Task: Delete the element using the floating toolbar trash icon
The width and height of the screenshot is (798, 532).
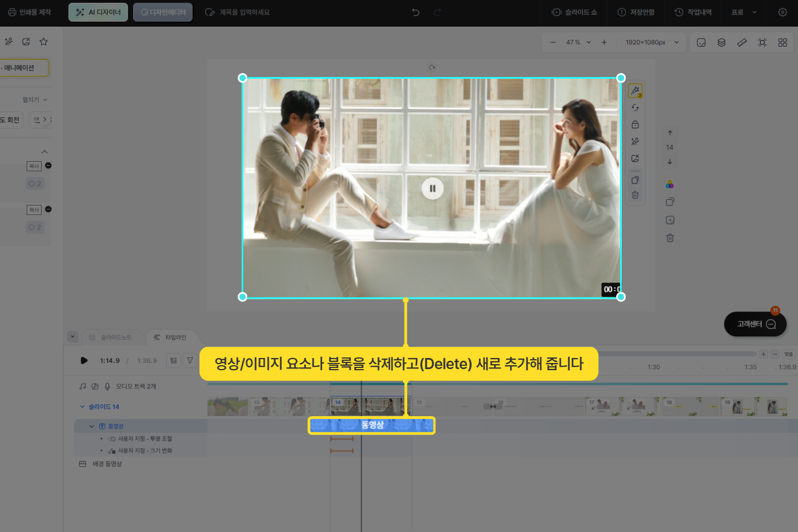Action: point(635,195)
